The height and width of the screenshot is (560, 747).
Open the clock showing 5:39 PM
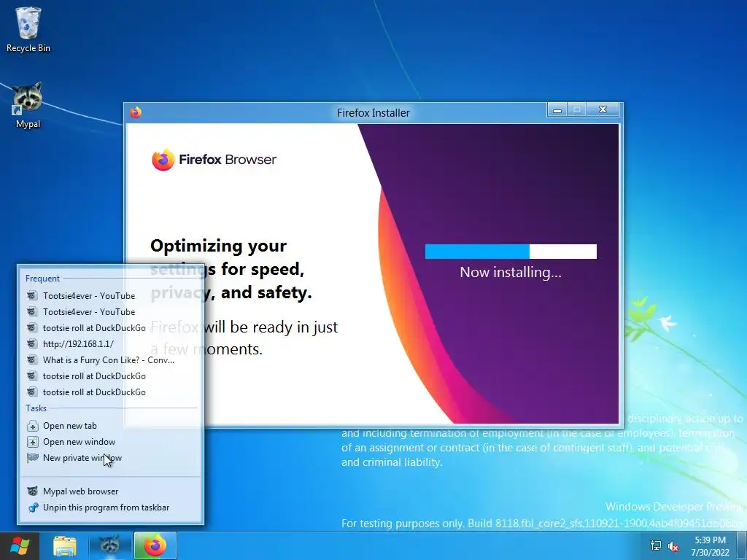point(710,540)
